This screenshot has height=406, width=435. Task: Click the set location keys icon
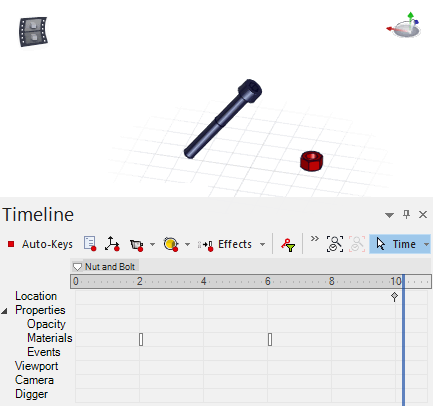coord(112,244)
